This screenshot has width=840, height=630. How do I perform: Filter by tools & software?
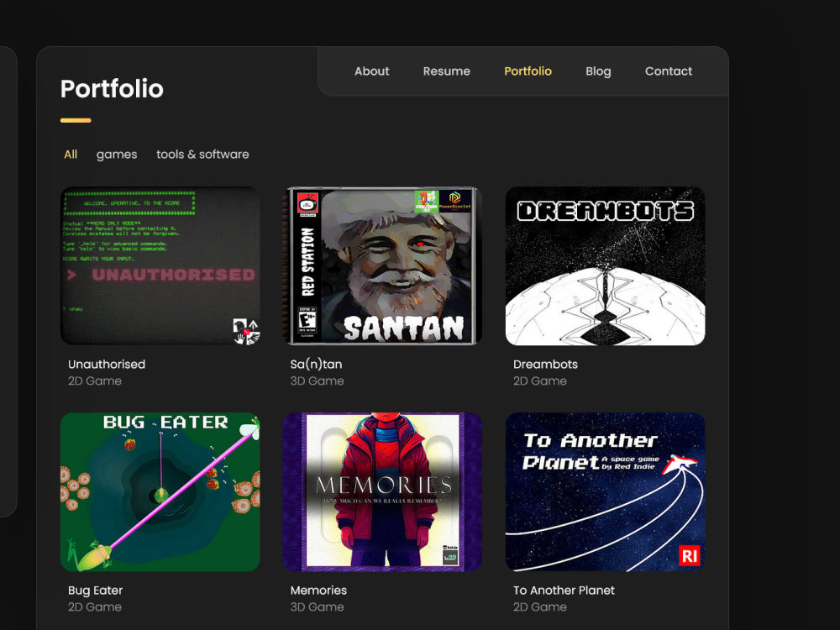coord(202,155)
